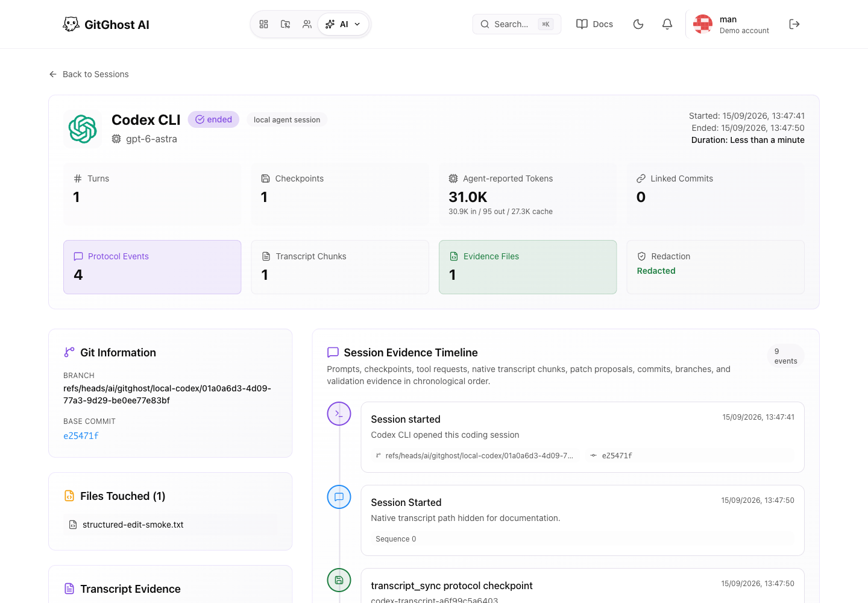Expand the AI navigation dropdown
Screen dimensions: 868x603
(343, 24)
